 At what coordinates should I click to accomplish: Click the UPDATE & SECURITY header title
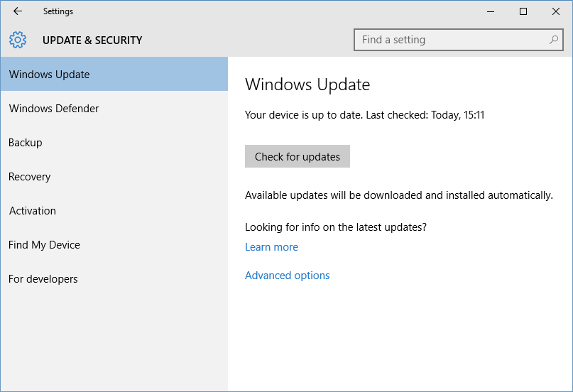92,40
